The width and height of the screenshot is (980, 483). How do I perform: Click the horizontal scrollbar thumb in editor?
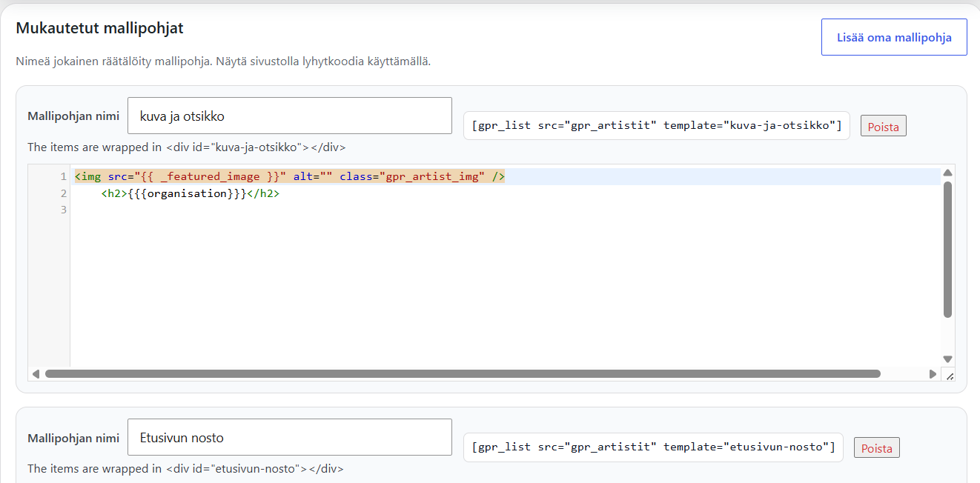463,374
